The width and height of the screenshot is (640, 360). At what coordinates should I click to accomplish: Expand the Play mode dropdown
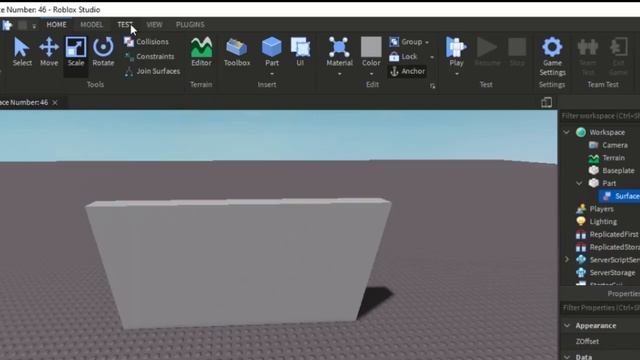coord(456,74)
